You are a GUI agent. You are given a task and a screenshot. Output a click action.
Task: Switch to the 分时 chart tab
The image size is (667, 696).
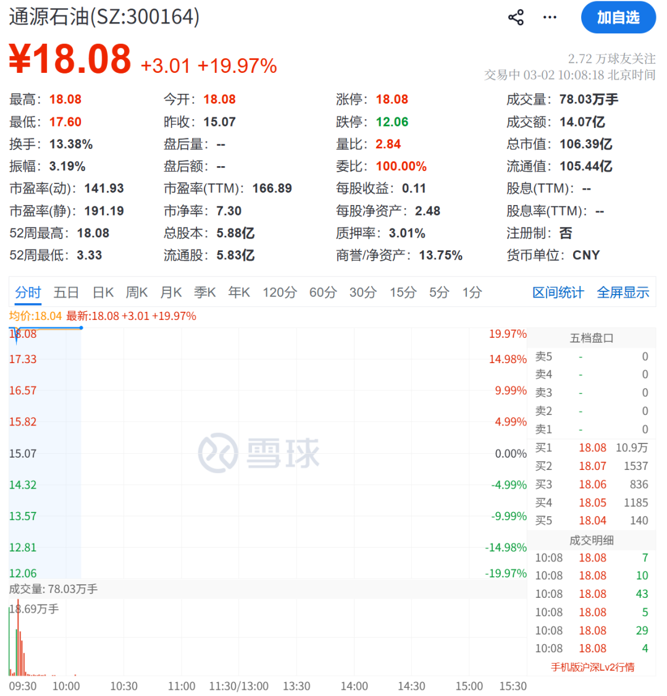(x=28, y=292)
